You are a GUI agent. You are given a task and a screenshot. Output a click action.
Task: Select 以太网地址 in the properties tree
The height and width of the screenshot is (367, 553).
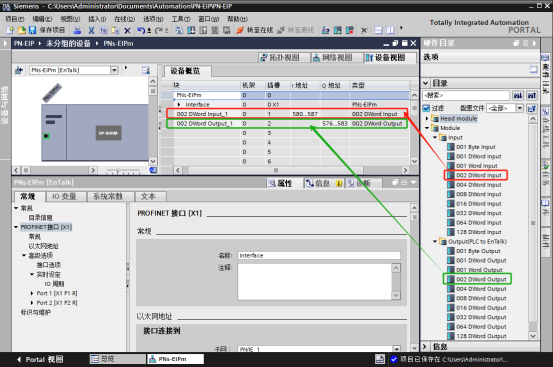pyautogui.click(x=44, y=246)
